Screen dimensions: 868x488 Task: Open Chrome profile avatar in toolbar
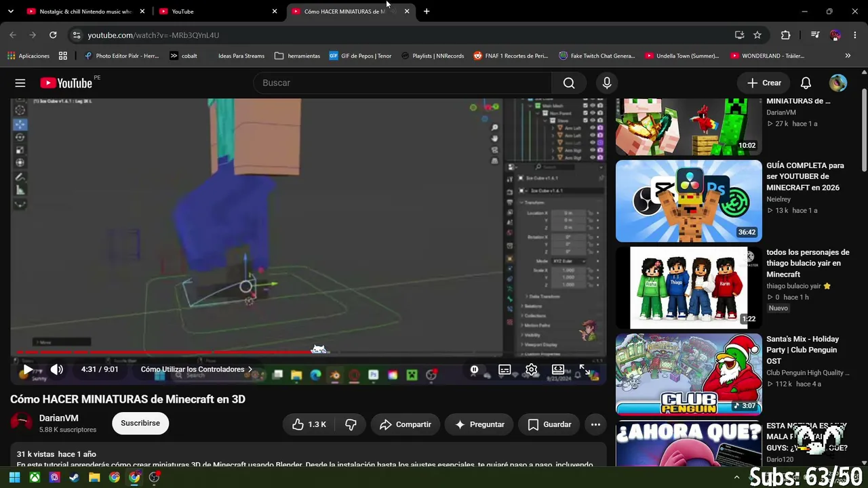coord(835,35)
